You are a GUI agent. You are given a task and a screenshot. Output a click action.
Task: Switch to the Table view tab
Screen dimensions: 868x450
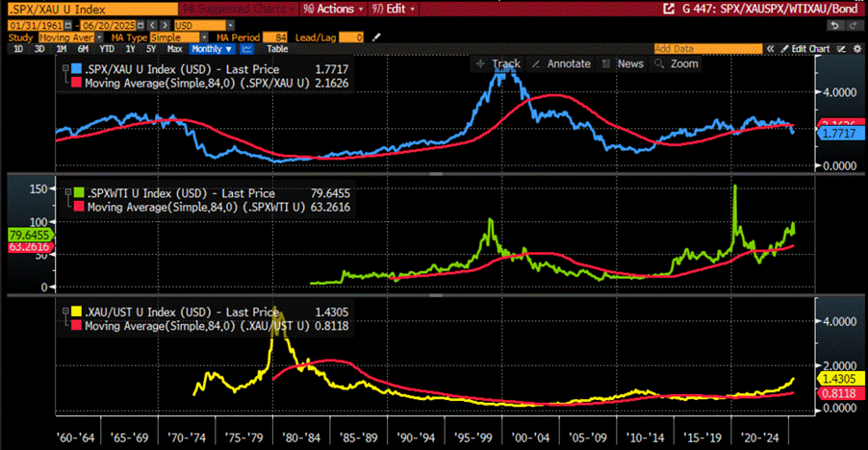tap(277, 49)
